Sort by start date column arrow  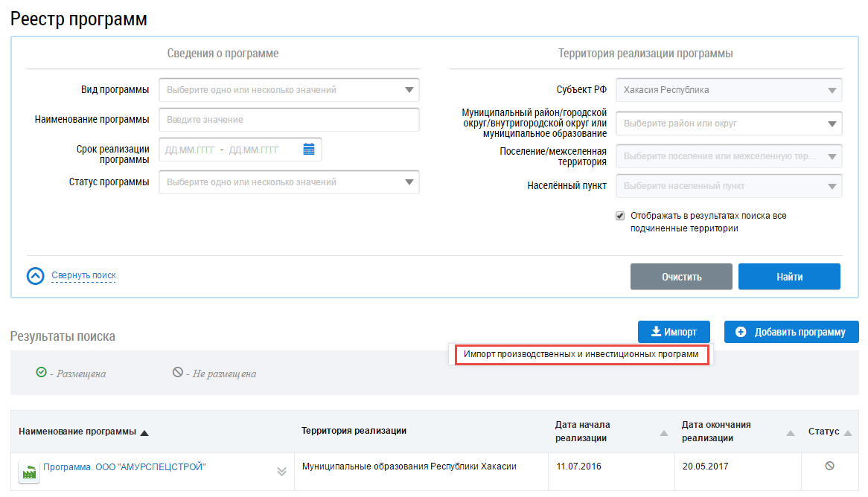point(663,432)
